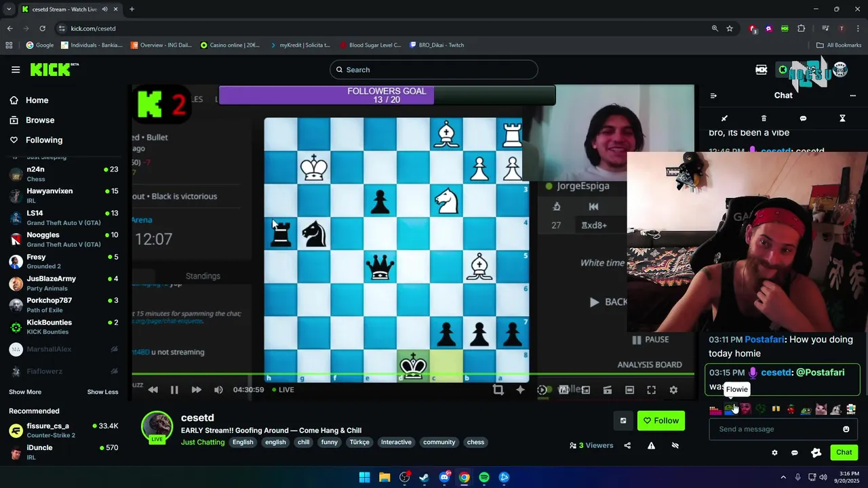Open fissure_cs_a recommended channel

(x=64, y=430)
